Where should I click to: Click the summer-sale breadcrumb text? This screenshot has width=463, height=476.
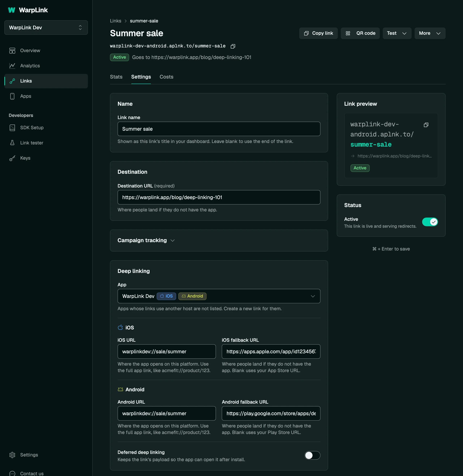pos(144,21)
